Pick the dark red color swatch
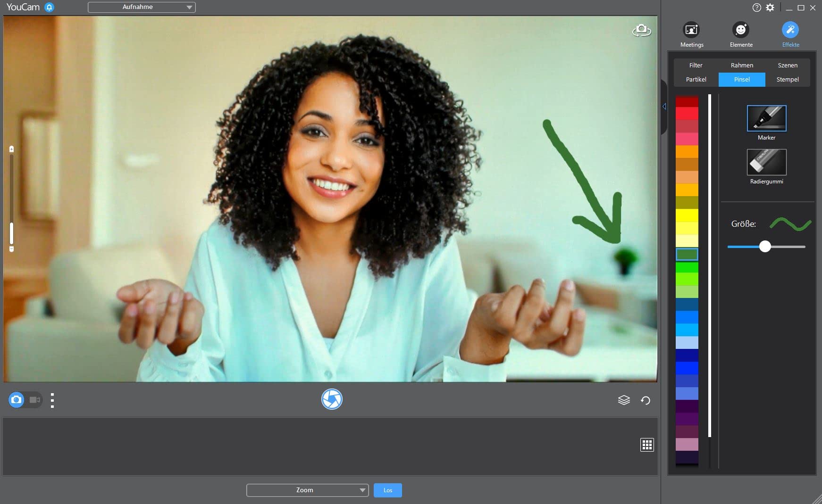 (687, 101)
